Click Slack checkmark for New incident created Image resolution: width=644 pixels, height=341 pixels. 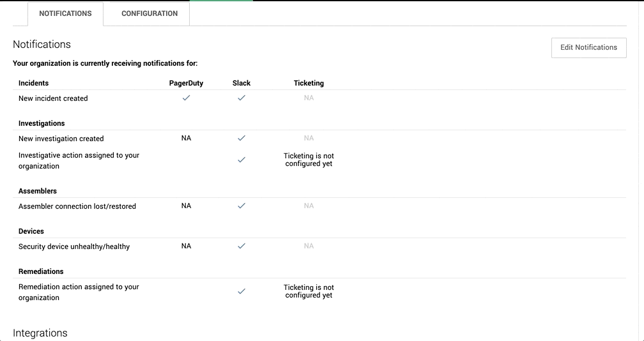tap(241, 98)
